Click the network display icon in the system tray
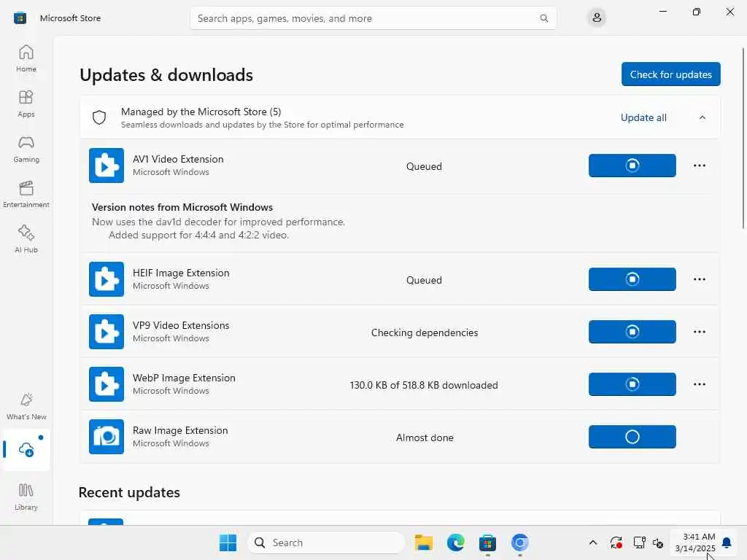Screen dimensions: 747x560 (x=639, y=542)
